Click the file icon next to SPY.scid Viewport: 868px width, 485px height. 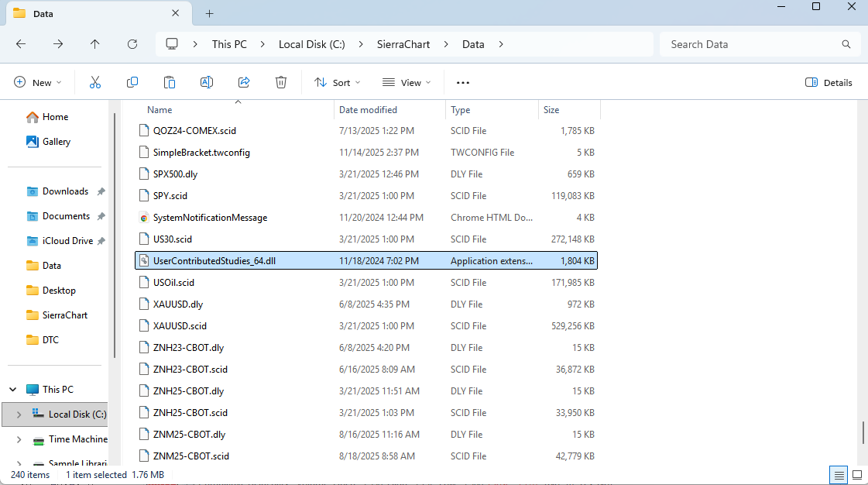point(144,196)
